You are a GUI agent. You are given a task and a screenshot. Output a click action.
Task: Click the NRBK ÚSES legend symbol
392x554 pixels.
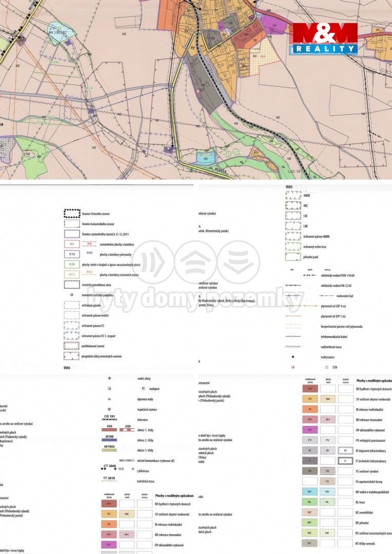(x=293, y=195)
